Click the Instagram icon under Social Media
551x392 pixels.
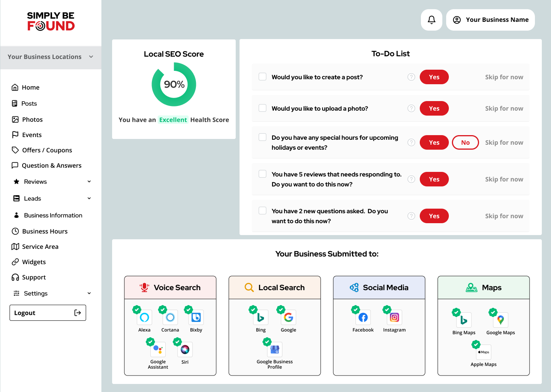tap(394, 317)
